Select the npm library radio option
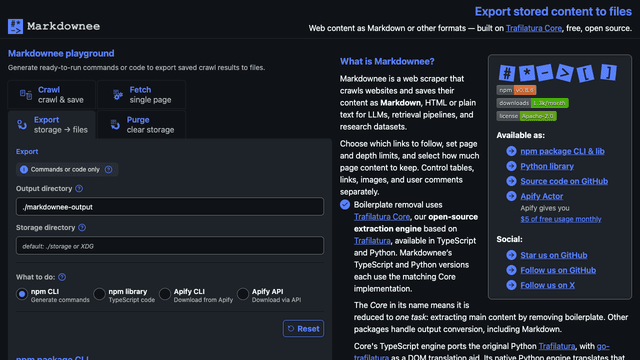 coord(99,294)
